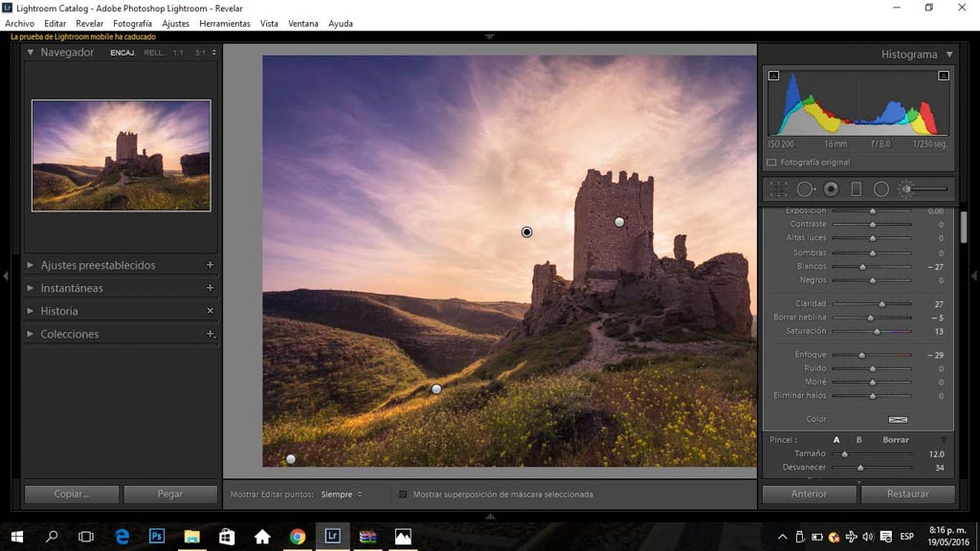Check Mostrar superposición de máscara seleccionada
Screen dimensions: 980x551
[x=403, y=495]
